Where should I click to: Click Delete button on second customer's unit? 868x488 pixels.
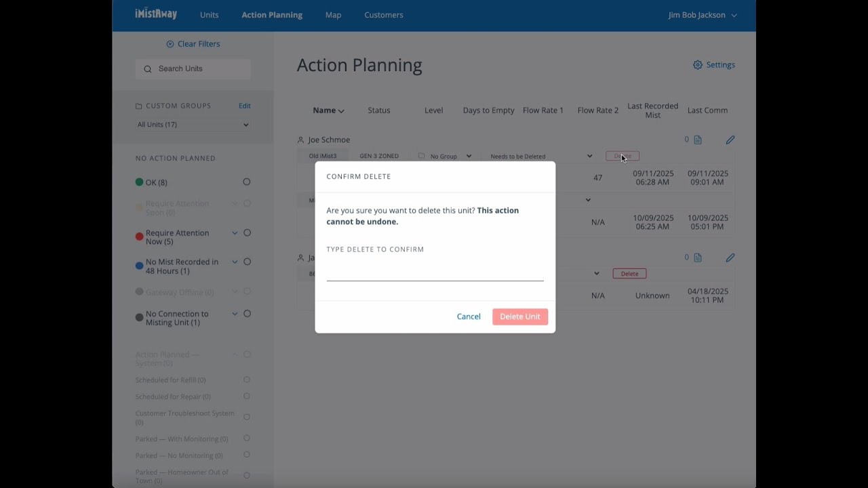tap(629, 274)
